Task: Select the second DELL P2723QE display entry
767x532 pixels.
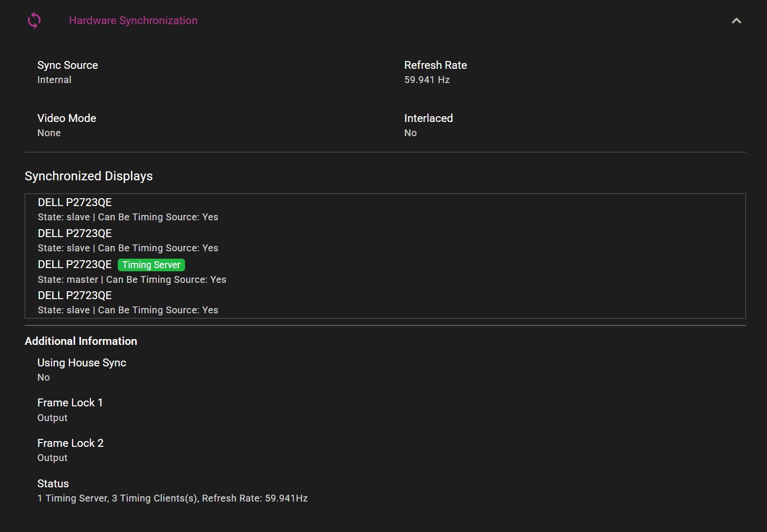Action: 75,233
